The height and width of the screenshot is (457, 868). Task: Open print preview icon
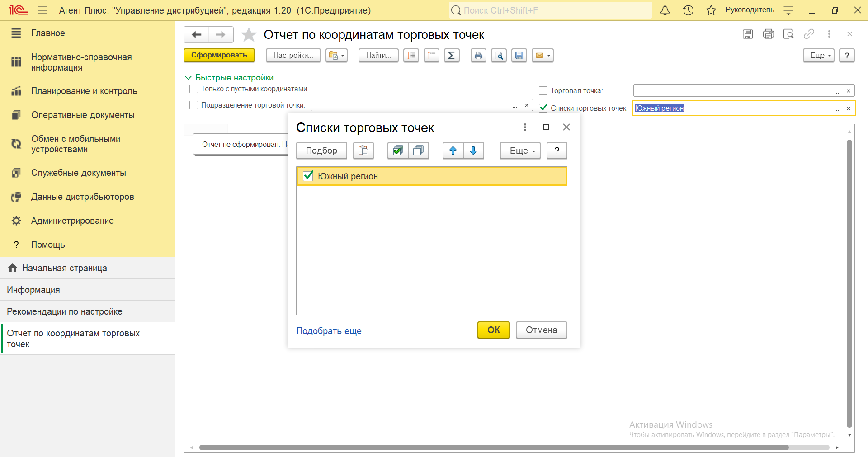click(499, 55)
